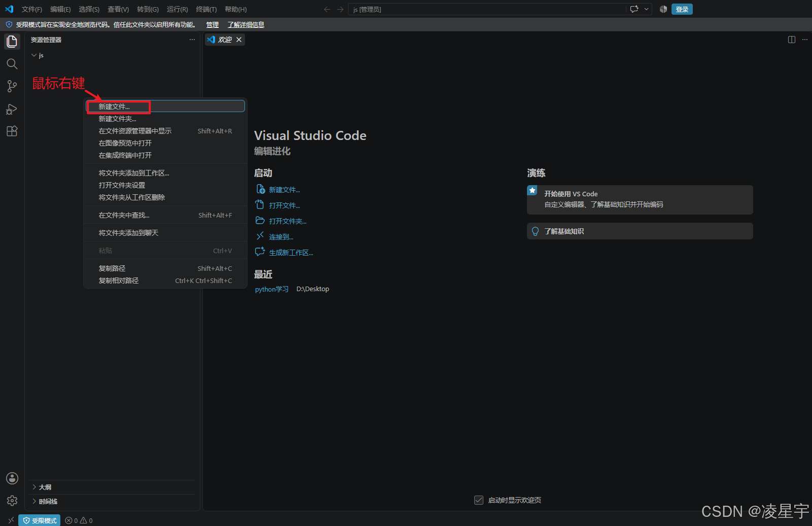Open the 运行(R) menu
812x526 pixels.
pyautogui.click(x=177, y=9)
